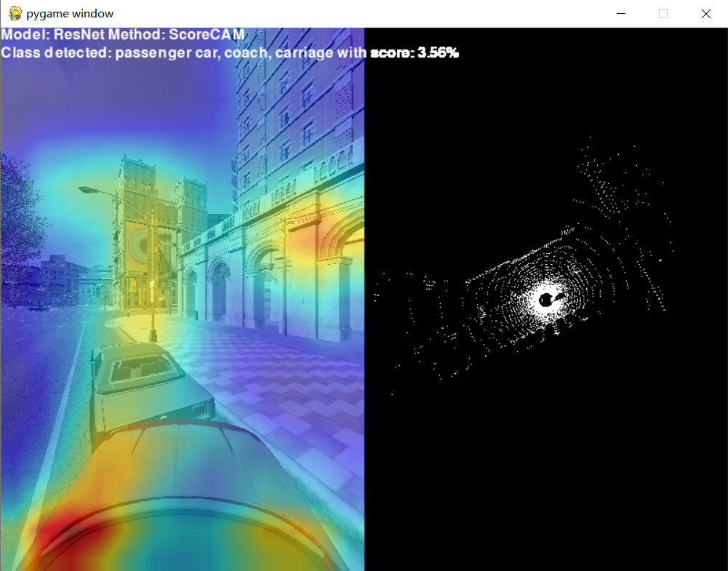The width and height of the screenshot is (728, 571).
Task: Click the pygame snake icon in title bar
Action: tap(15, 14)
